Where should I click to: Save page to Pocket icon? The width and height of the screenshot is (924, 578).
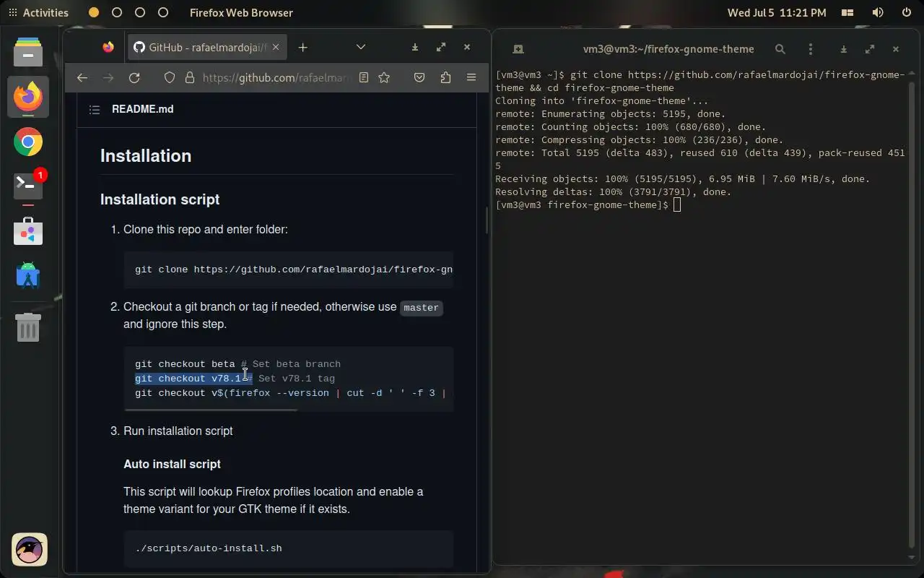[419, 77]
